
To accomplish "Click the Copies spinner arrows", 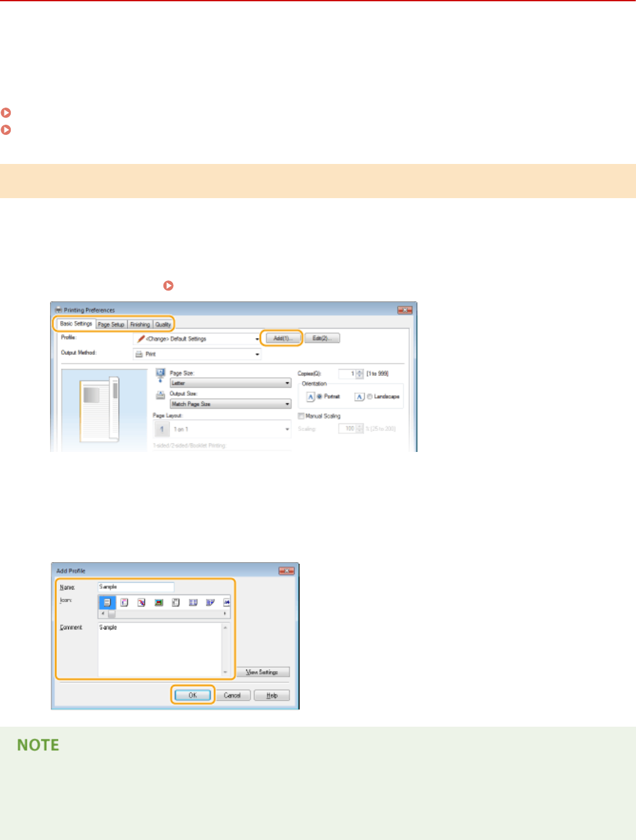I will pyautogui.click(x=360, y=374).
